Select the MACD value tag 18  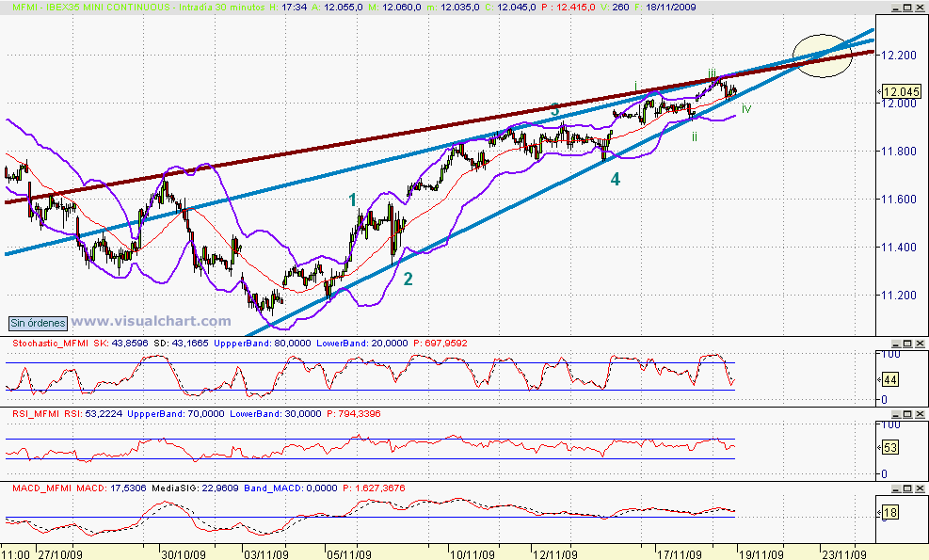tap(890, 513)
